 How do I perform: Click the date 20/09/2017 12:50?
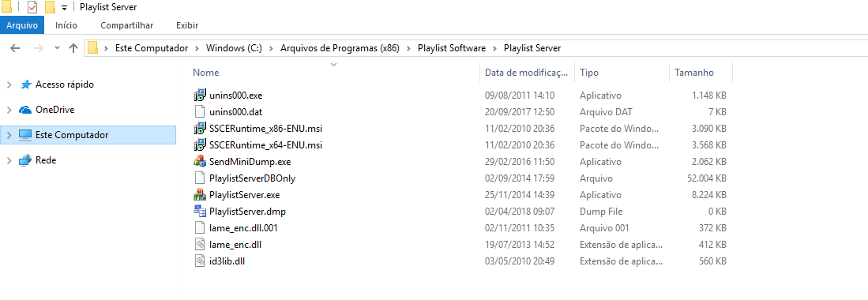click(x=520, y=112)
